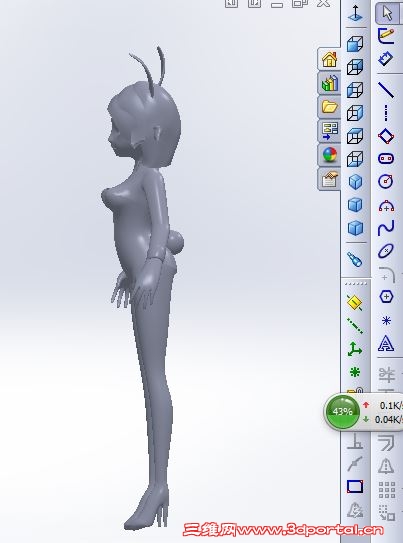Select the Straight Slot sketch tool
Screen dimensions: 403x543
[386, 159]
